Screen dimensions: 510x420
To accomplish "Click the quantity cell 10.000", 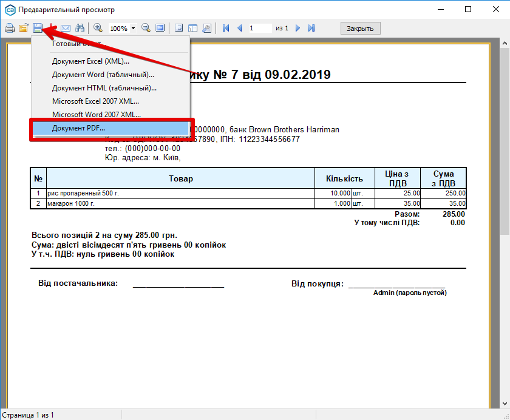I will 333,194.
